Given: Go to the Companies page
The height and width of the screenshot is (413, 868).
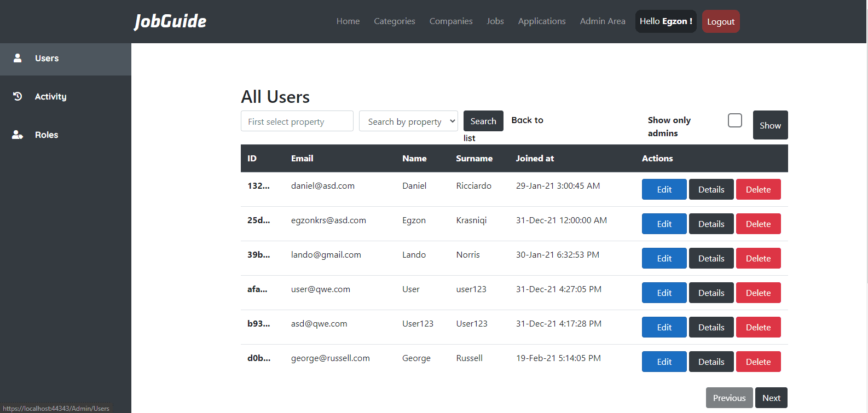Looking at the screenshot, I should pyautogui.click(x=450, y=21).
